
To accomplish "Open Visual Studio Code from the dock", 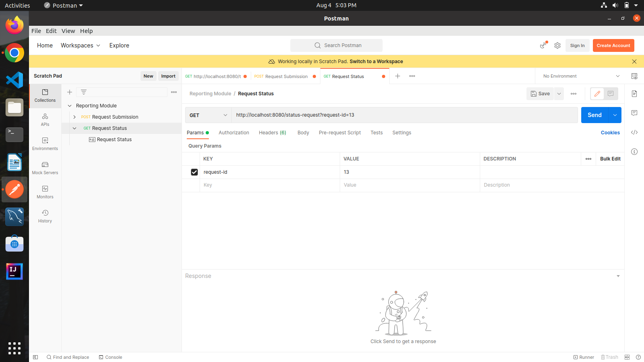I will click(14, 80).
